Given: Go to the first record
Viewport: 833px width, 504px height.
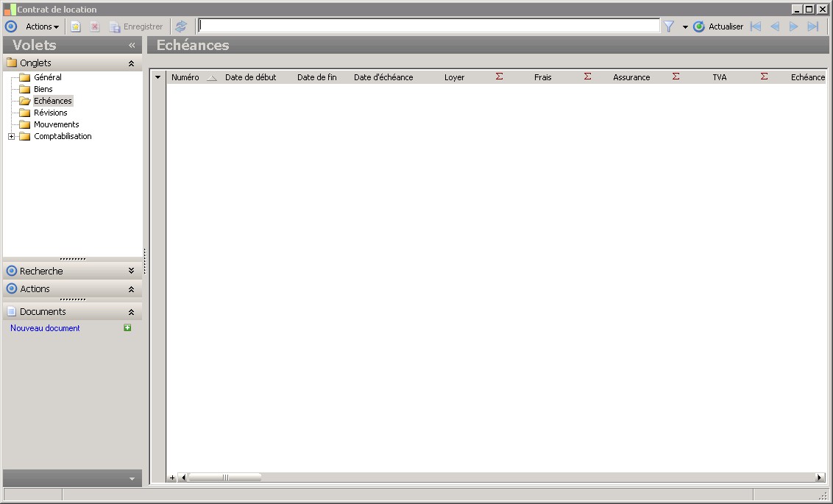Looking at the screenshot, I should (x=756, y=26).
